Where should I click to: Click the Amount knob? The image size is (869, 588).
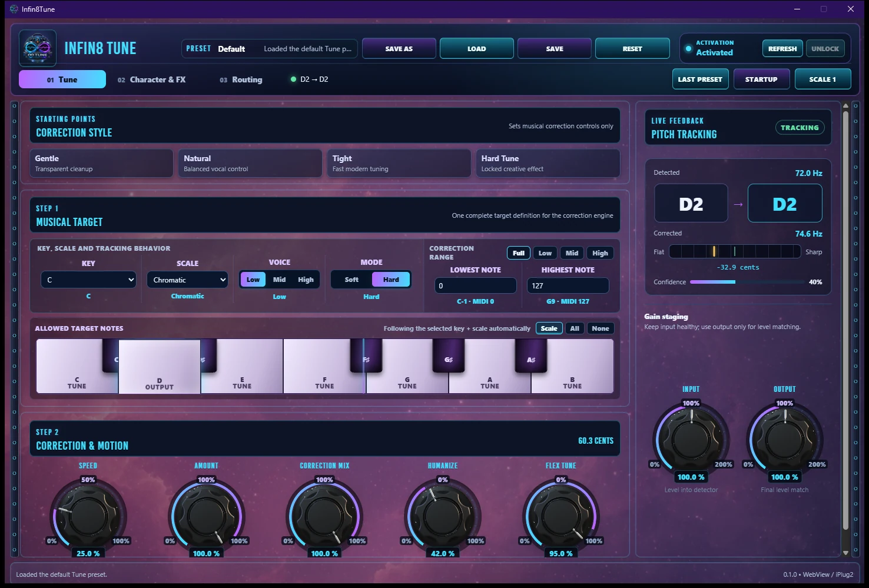(206, 516)
